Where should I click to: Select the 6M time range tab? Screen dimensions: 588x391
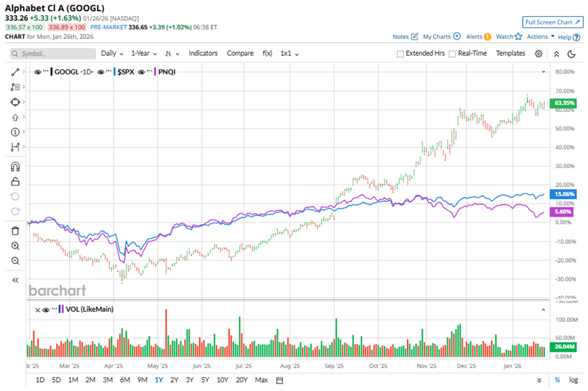[125, 380]
